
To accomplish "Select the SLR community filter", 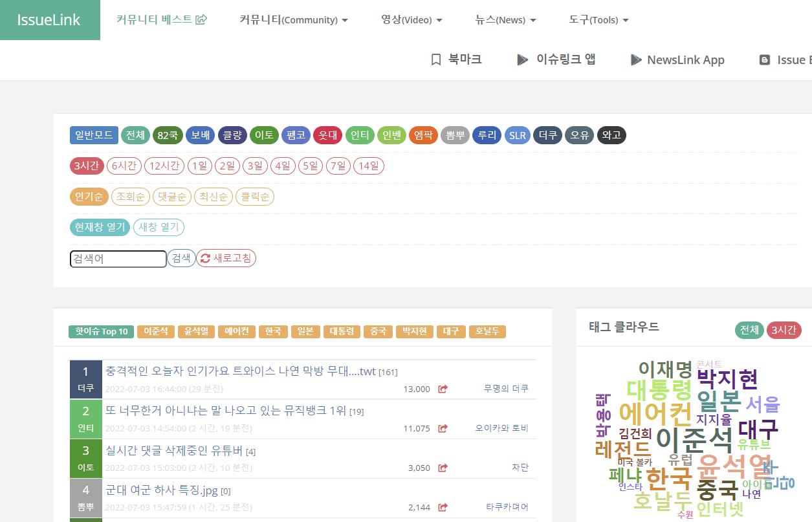I will tap(517, 135).
